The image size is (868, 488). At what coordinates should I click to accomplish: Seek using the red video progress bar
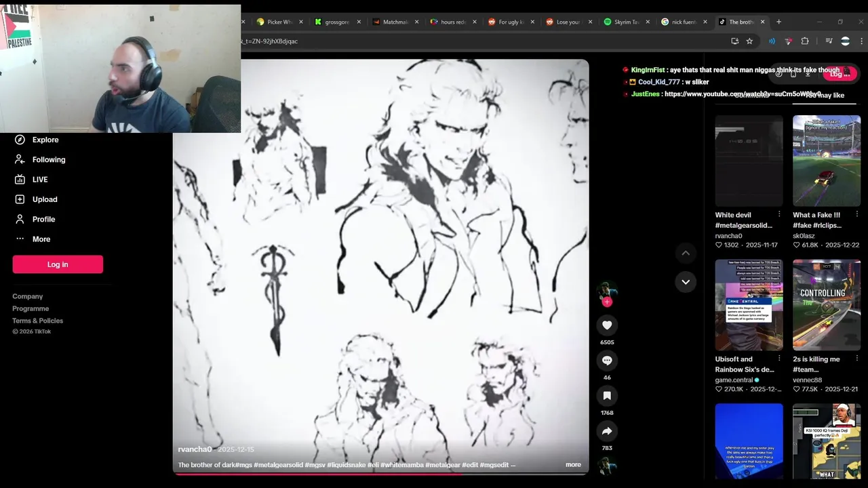[x=380, y=474]
